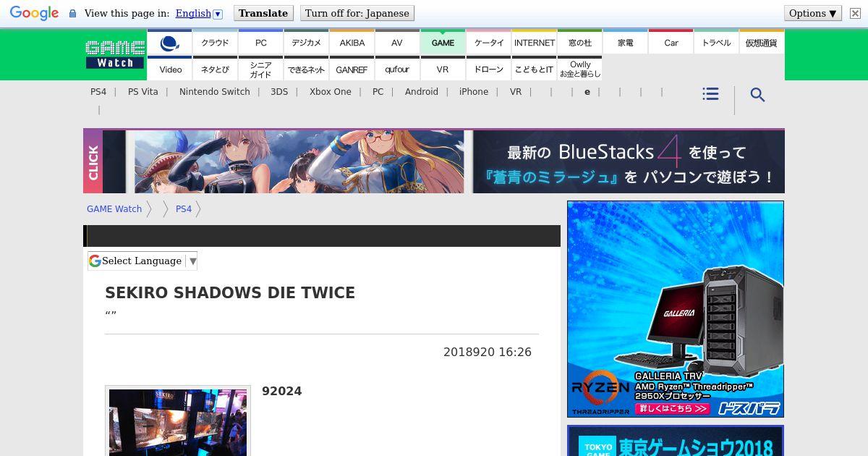Go to PS4 category in nav bar
The image size is (868, 456).
click(98, 92)
